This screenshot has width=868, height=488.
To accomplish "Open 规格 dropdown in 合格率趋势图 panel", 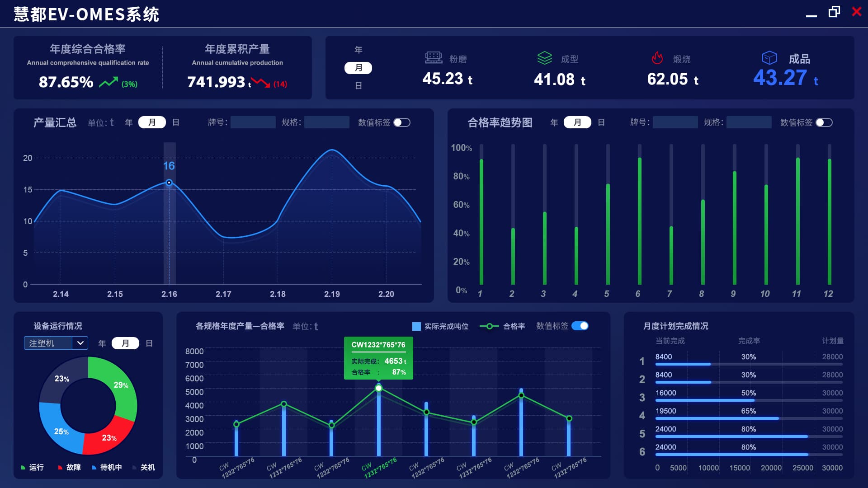I will coord(748,122).
